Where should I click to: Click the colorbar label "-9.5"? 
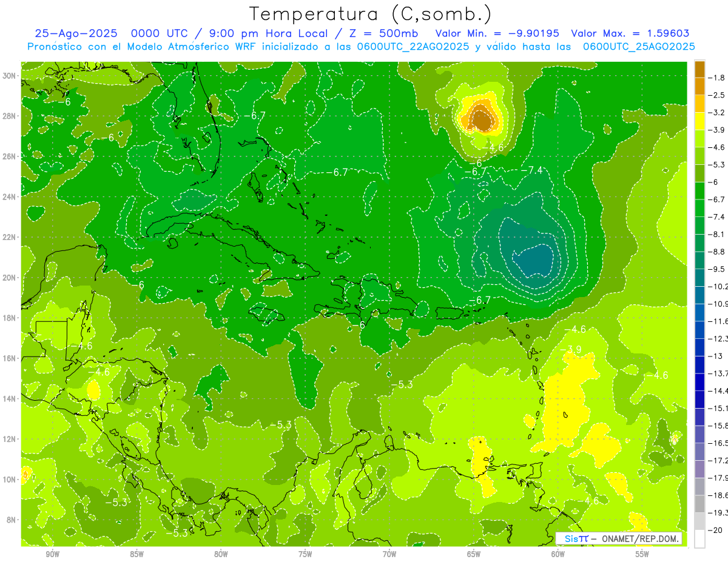point(718,269)
